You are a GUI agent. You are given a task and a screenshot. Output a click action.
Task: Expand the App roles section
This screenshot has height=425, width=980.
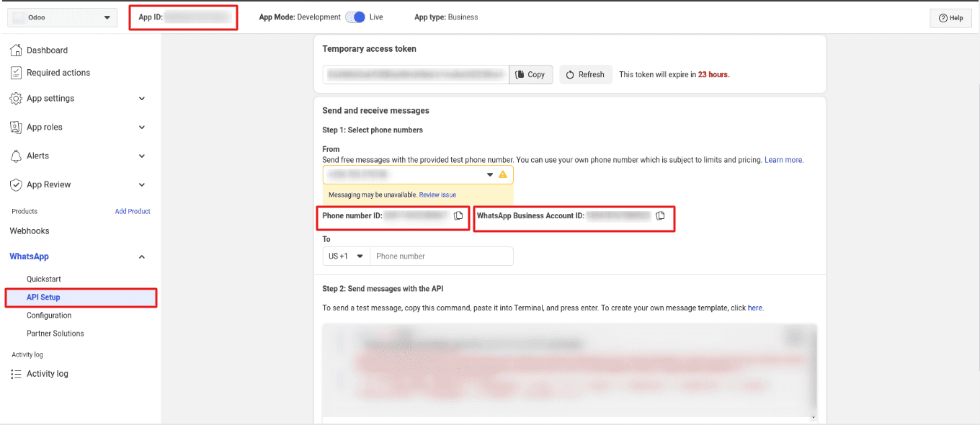[x=142, y=127]
